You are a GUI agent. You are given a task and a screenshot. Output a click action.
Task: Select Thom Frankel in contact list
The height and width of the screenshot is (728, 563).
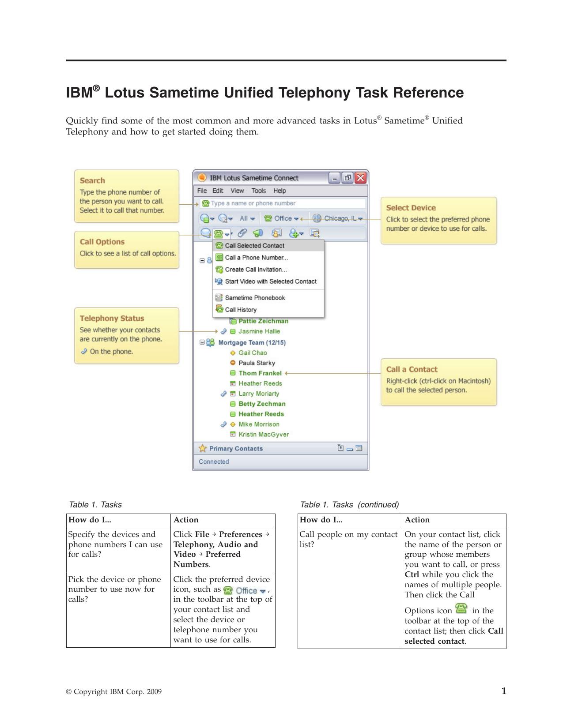pyautogui.click(x=260, y=373)
